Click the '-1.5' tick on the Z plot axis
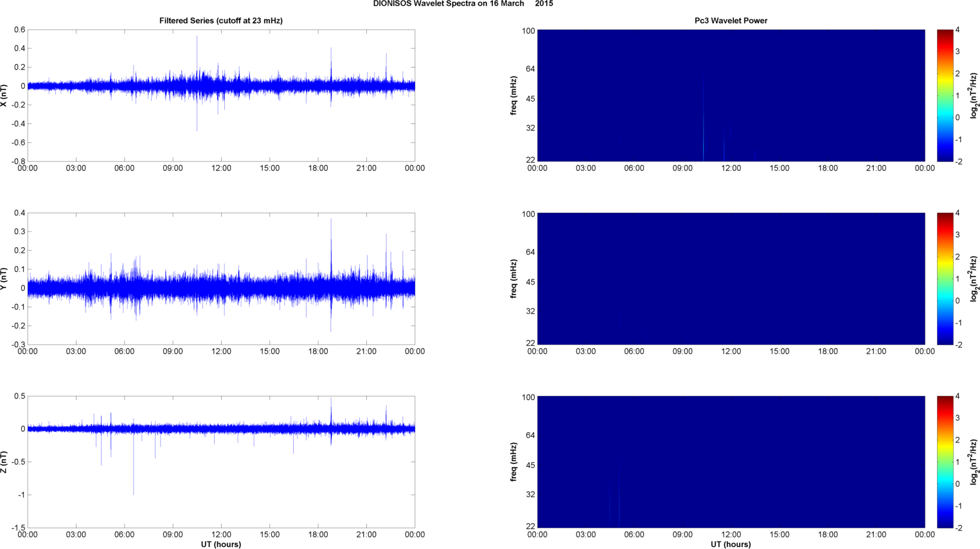 (18, 528)
